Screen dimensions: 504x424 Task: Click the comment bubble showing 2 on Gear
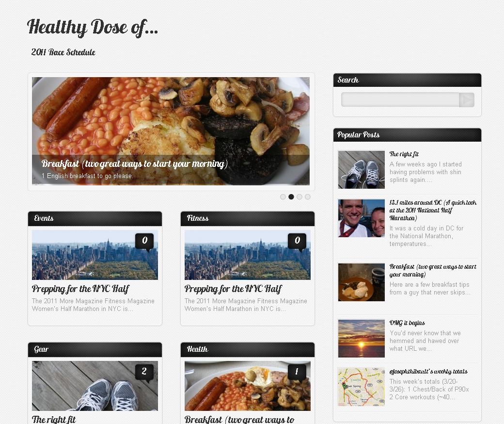(x=144, y=372)
